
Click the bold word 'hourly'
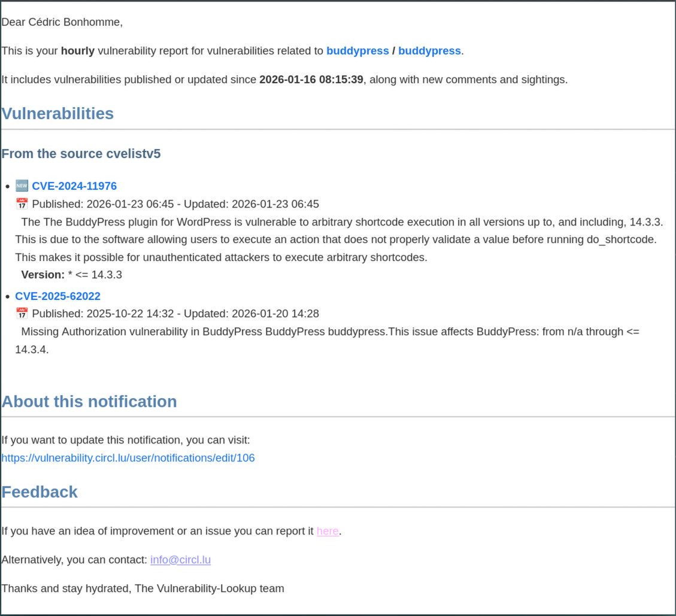click(x=78, y=51)
